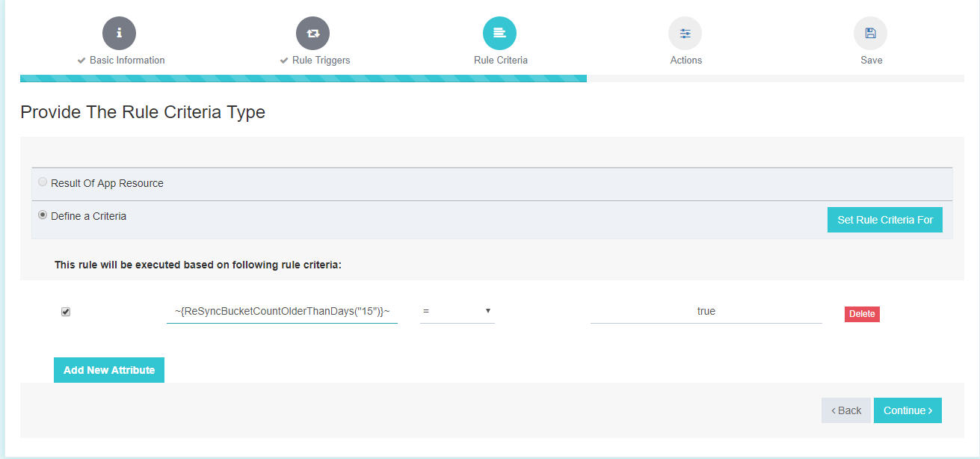Open the Actions step sliders icon
The image size is (980, 459).
(x=685, y=33)
